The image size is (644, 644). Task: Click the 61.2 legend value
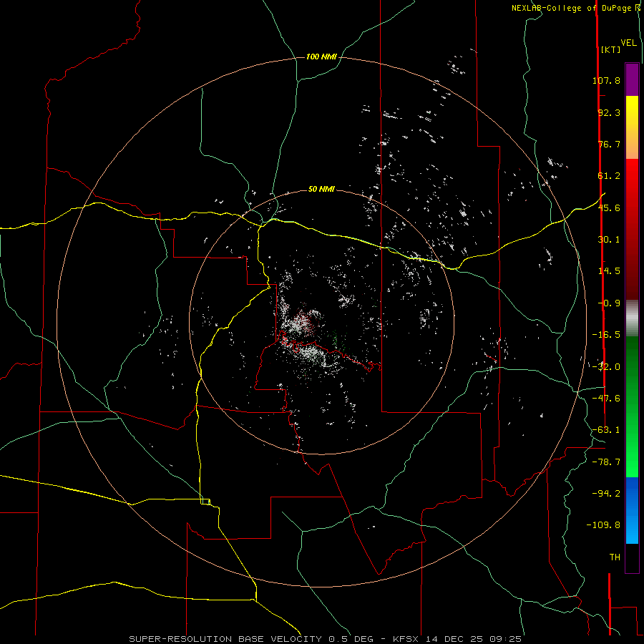click(609, 176)
